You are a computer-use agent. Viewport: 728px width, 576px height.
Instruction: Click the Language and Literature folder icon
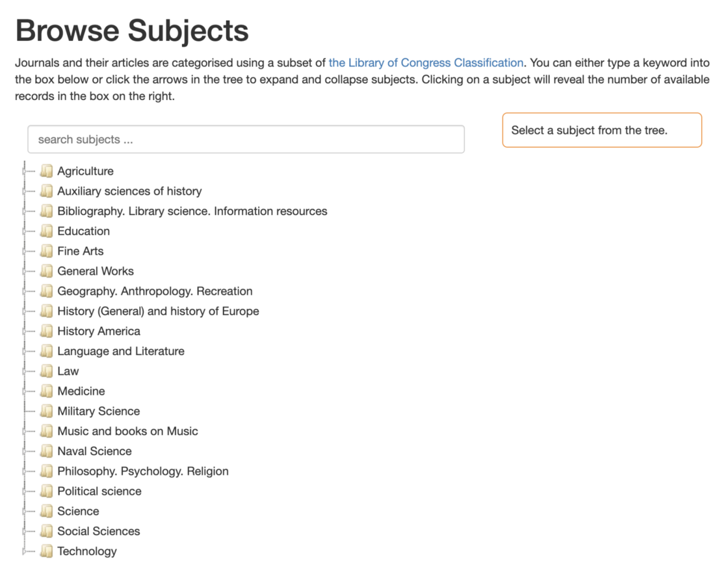point(46,350)
